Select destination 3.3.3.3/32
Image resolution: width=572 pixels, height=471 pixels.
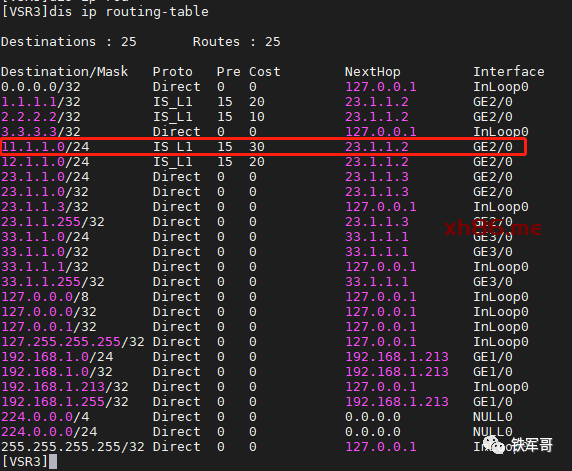point(41,131)
